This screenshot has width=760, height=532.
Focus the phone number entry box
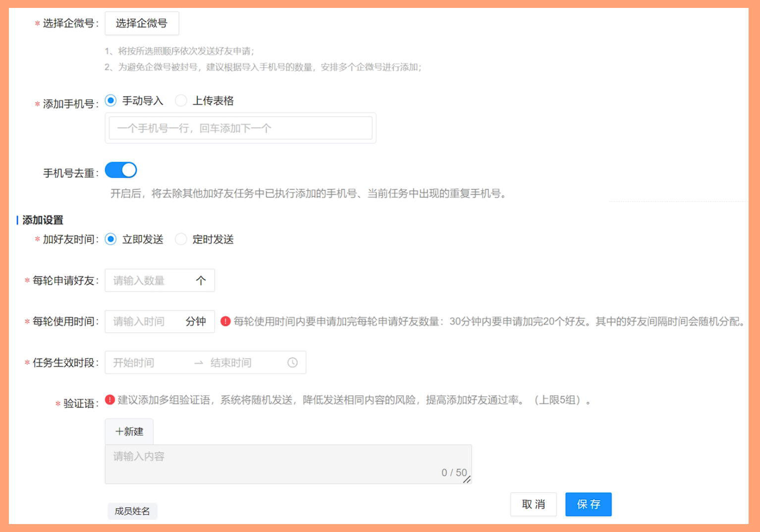click(240, 128)
